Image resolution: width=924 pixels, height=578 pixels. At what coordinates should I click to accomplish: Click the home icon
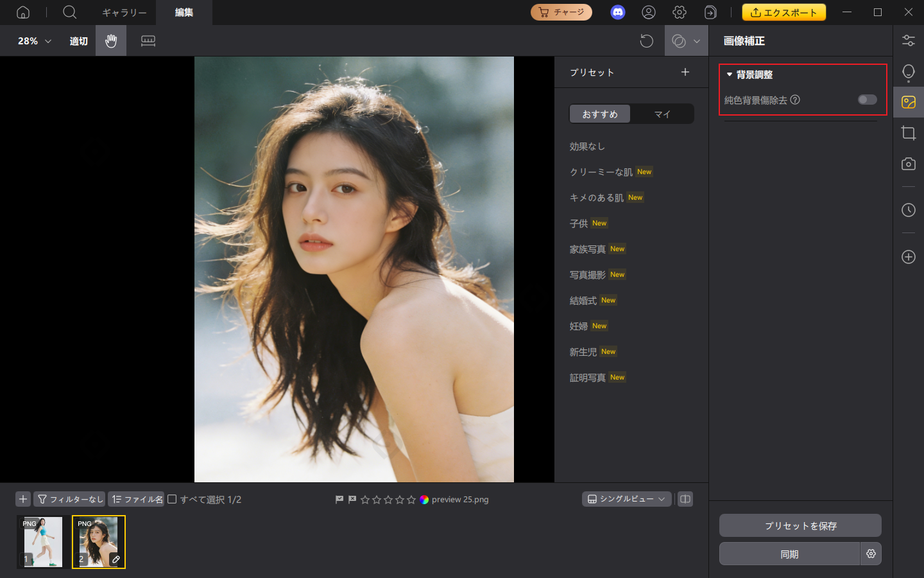click(x=23, y=12)
